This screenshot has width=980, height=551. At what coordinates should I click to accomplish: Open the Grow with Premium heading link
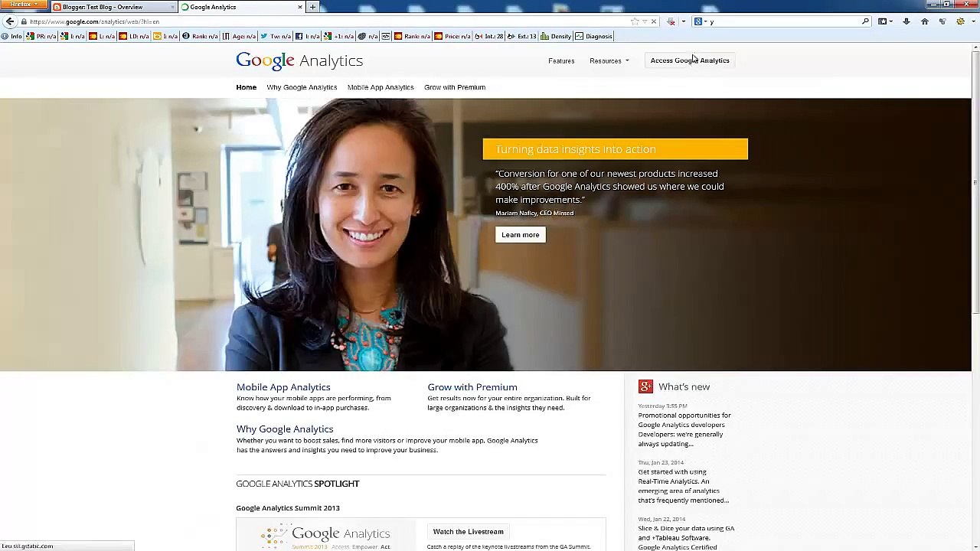(x=472, y=387)
